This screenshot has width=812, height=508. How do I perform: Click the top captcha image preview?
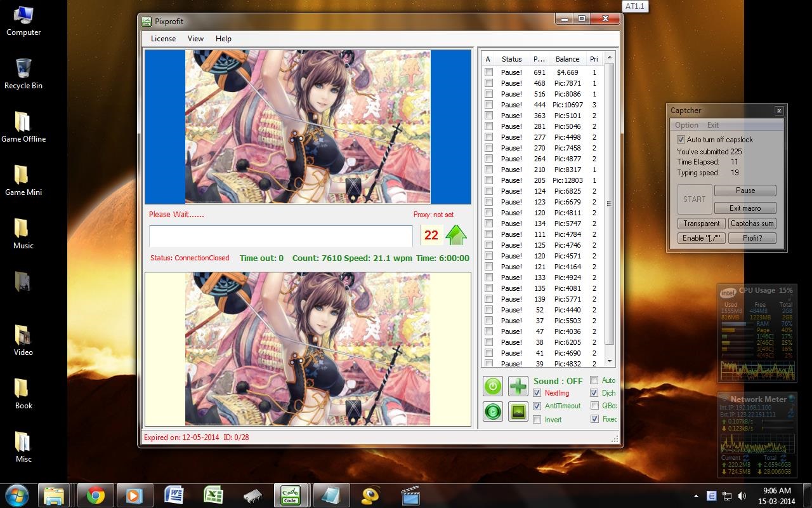click(x=308, y=127)
